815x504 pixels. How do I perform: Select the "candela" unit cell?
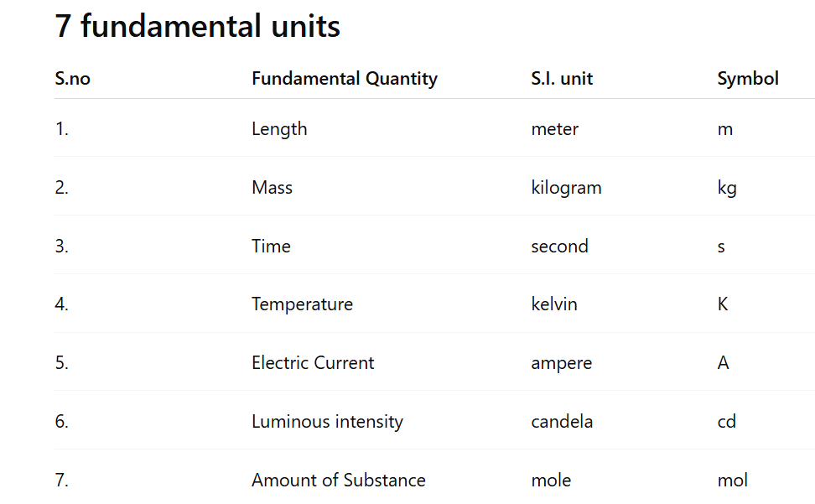pyautogui.click(x=562, y=422)
